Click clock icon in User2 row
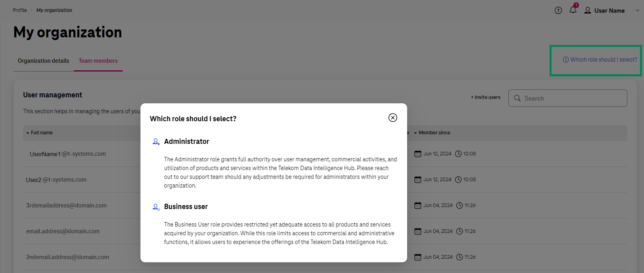644x273 pixels. pos(458,180)
